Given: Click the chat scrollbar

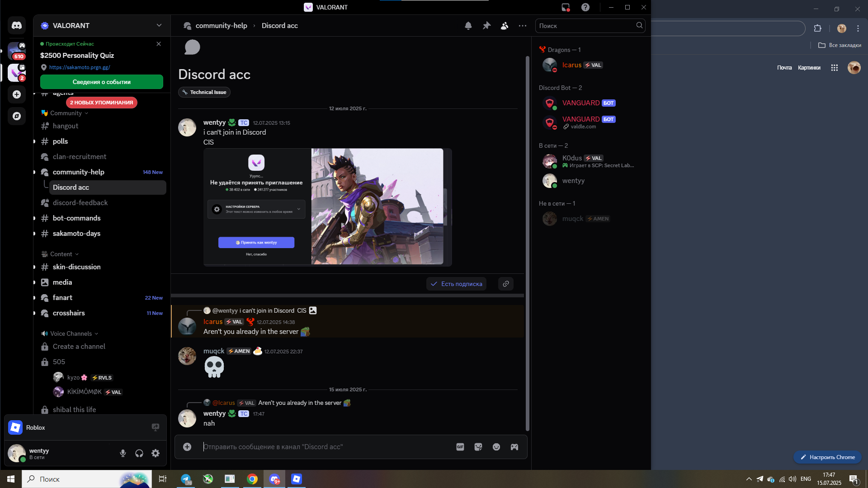Looking at the screenshot, I should 527,244.
